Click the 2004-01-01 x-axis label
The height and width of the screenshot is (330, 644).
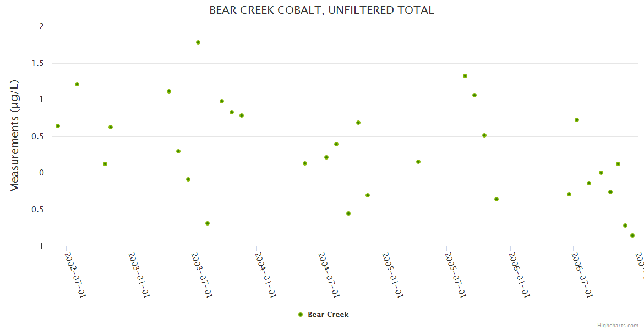click(x=266, y=274)
